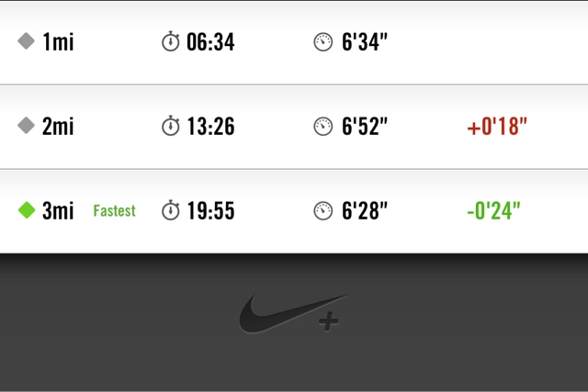Click the red +0'18" pace difference
588x392 pixels.
497,127
